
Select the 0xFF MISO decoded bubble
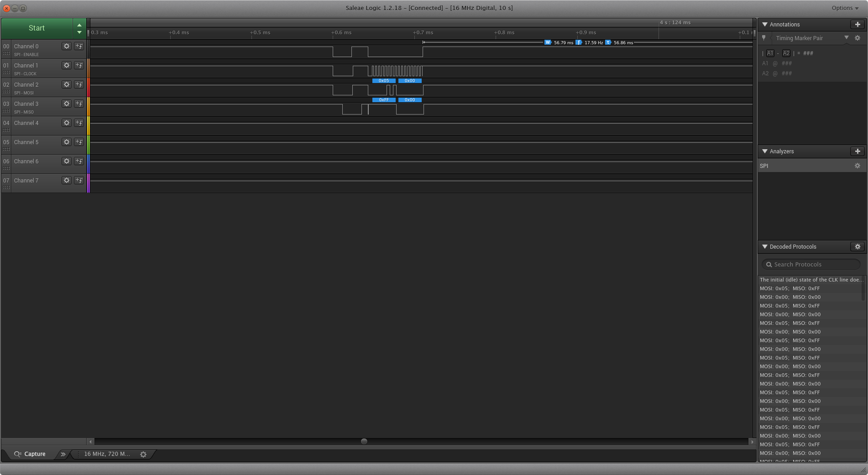tap(384, 100)
